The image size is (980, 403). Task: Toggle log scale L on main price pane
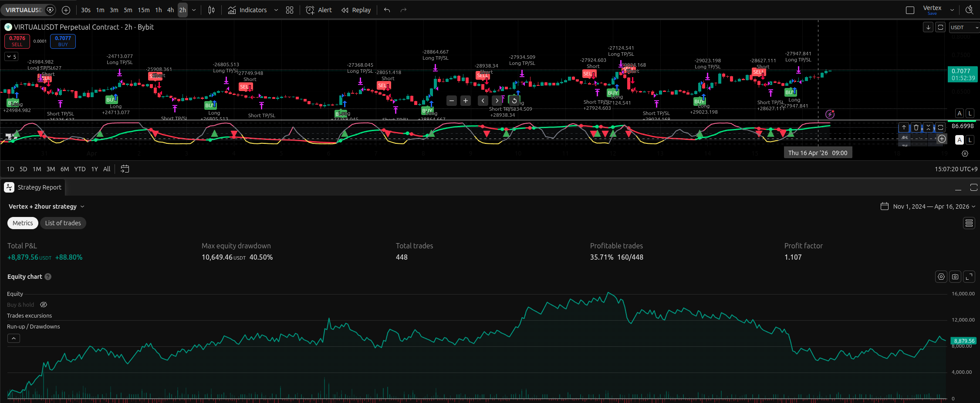(x=970, y=113)
